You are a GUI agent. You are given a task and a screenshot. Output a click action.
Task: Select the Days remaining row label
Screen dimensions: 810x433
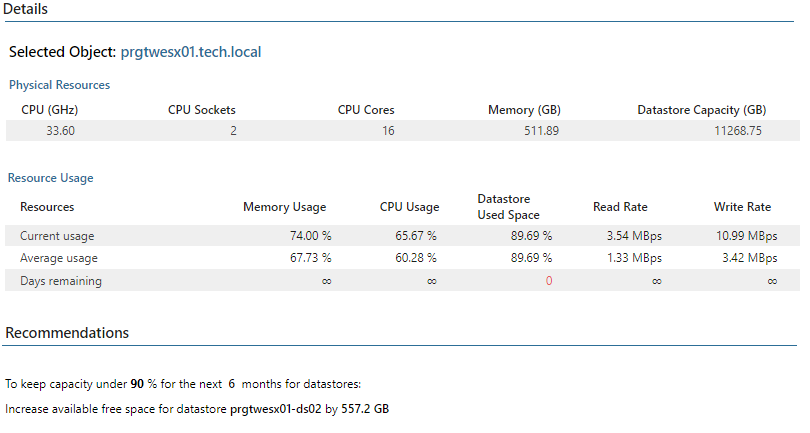tap(61, 281)
